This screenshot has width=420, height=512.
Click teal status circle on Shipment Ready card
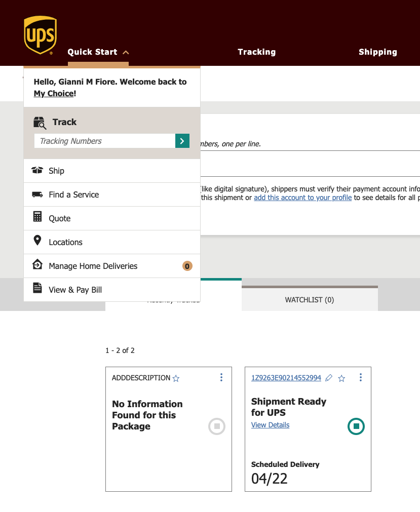point(356,426)
